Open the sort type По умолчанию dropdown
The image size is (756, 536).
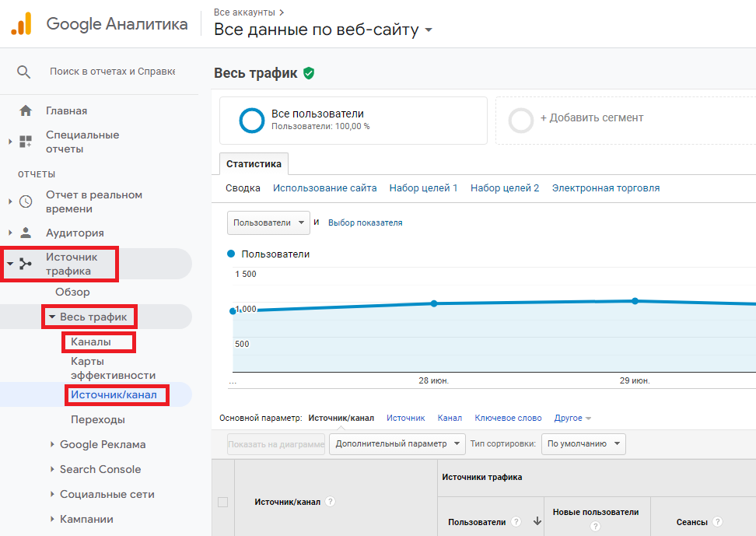pyautogui.click(x=583, y=443)
